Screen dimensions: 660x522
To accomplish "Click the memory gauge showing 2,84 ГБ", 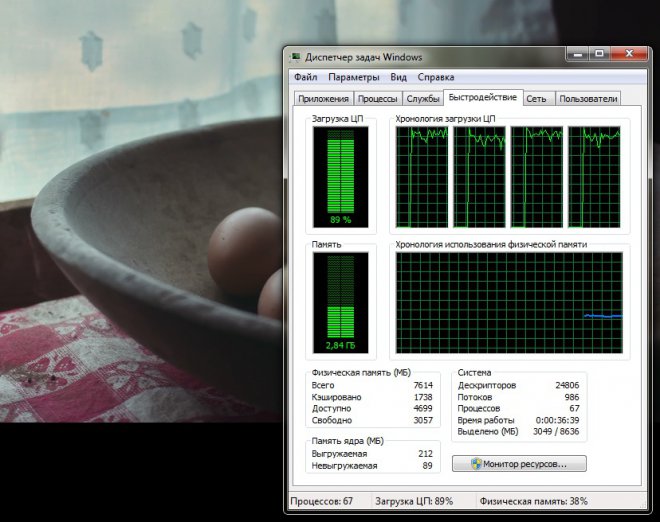I will 341,302.
